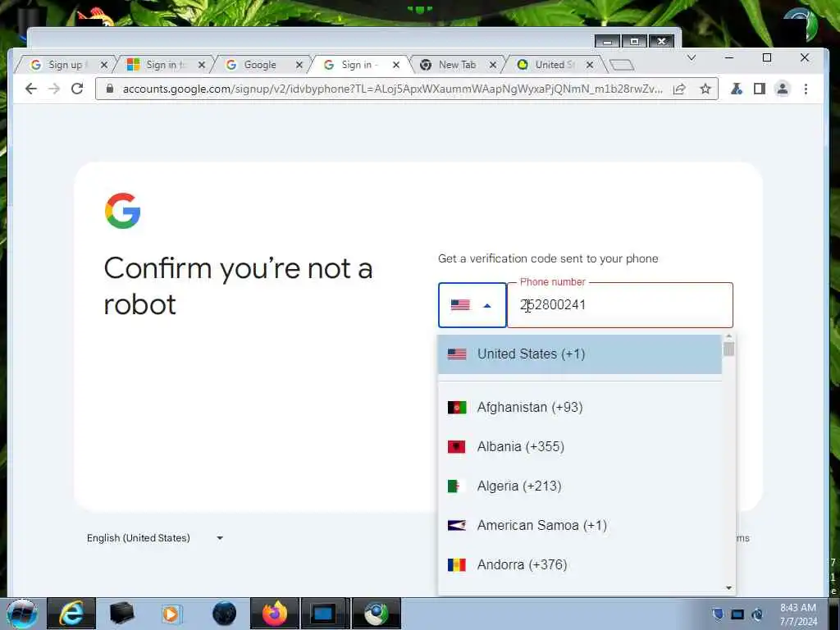This screenshot has width=840, height=630.
Task: Click the lock icon in address bar
Action: coord(110,89)
